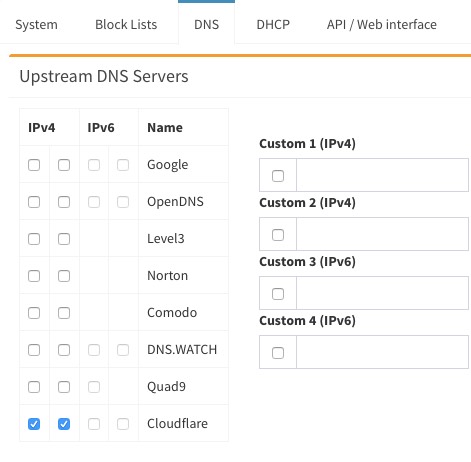Switch to the Block Lists tab
Viewport: 471px width, 462px height.
126,25
